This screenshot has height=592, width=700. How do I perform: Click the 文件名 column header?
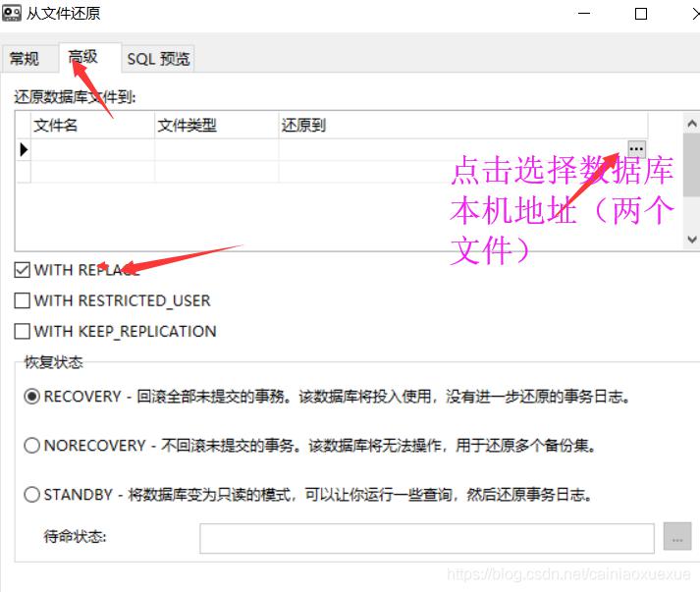point(93,125)
